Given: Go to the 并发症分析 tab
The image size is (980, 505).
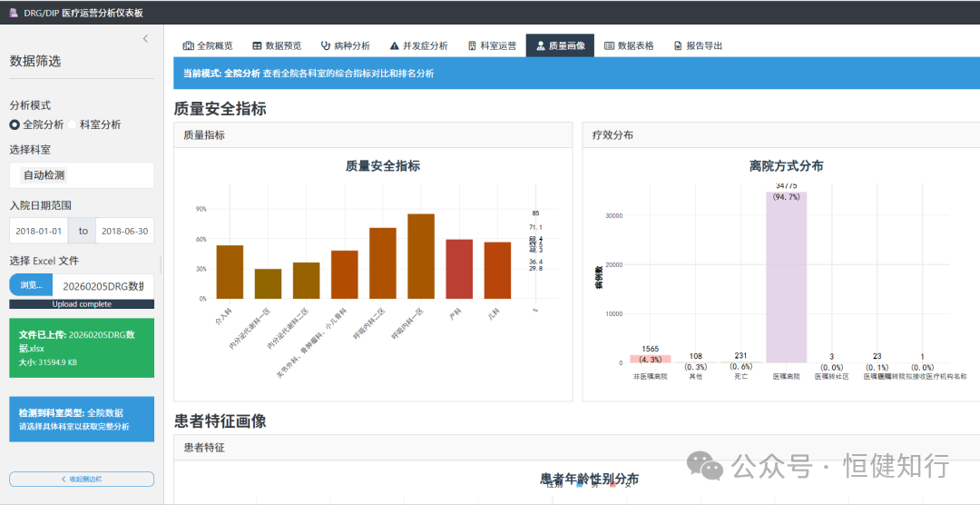Looking at the screenshot, I should pyautogui.click(x=418, y=45).
